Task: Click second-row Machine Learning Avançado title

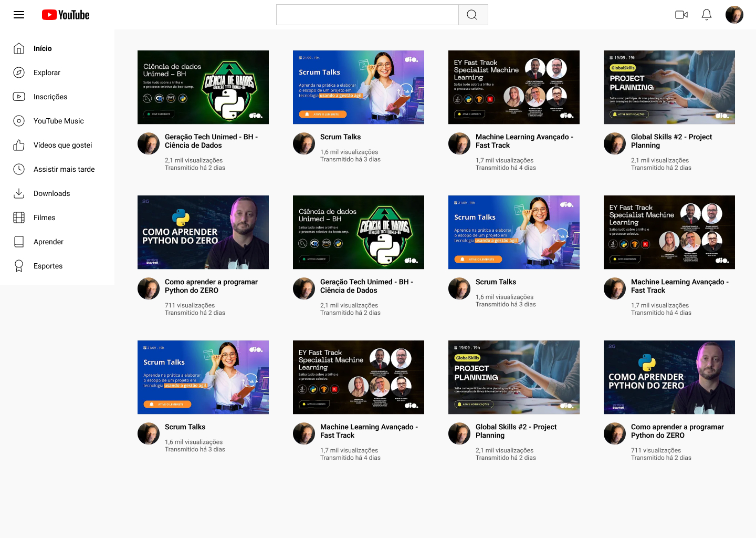Action: pyautogui.click(x=680, y=286)
